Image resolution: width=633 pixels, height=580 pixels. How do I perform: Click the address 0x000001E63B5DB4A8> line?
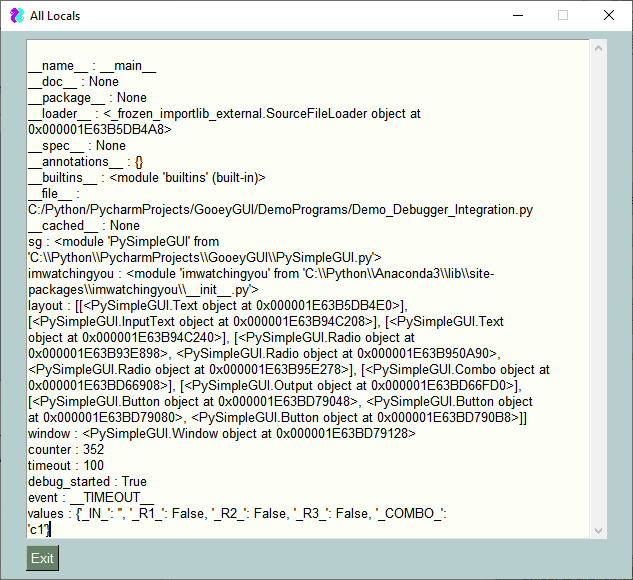(x=100, y=130)
